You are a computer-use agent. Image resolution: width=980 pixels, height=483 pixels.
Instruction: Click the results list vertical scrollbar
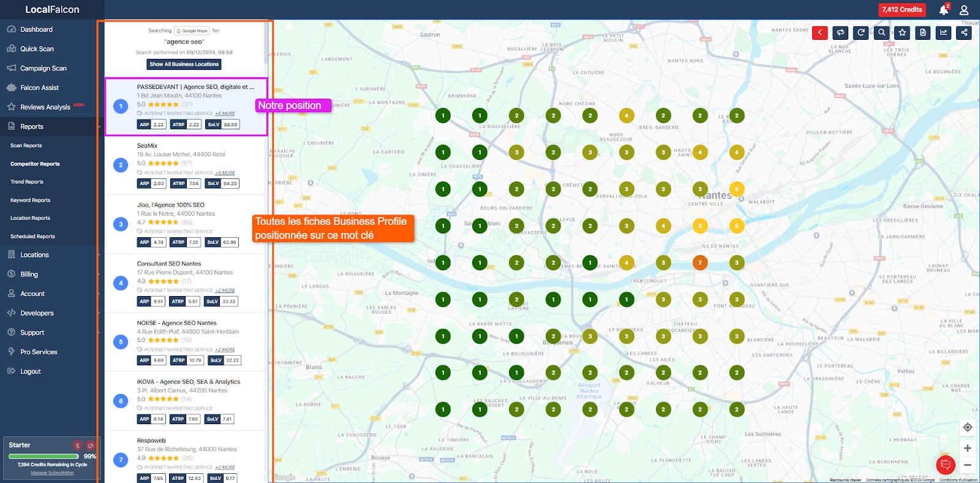pos(266,43)
